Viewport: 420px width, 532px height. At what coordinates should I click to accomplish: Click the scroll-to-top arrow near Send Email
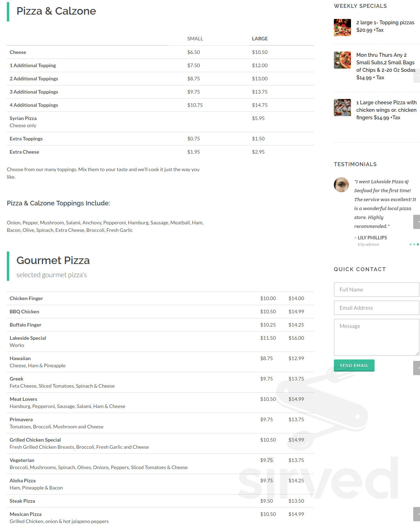point(417,368)
